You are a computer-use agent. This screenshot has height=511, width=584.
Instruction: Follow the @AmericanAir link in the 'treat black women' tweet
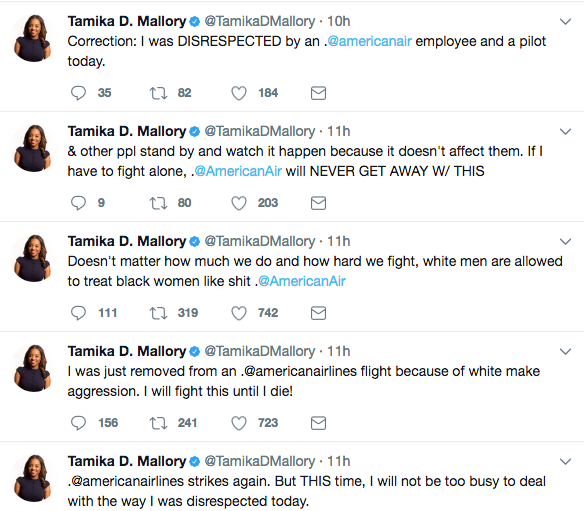pos(302,282)
